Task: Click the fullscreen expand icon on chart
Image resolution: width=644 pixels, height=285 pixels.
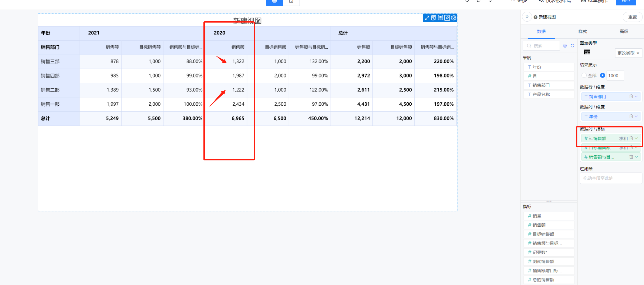Action: [427, 18]
